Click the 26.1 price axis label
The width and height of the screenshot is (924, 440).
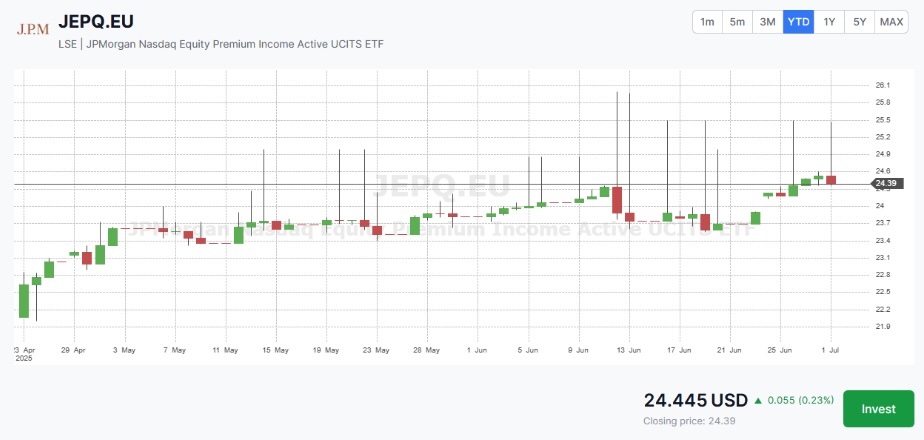(883, 85)
